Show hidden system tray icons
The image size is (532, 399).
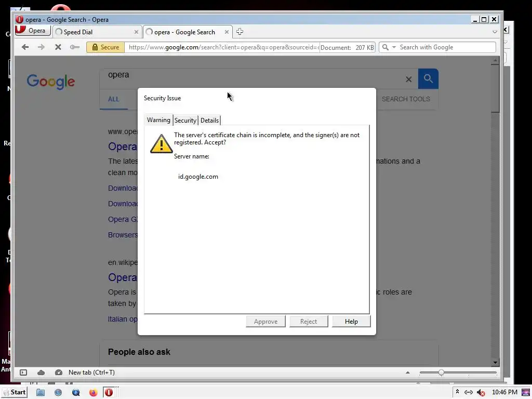457,392
